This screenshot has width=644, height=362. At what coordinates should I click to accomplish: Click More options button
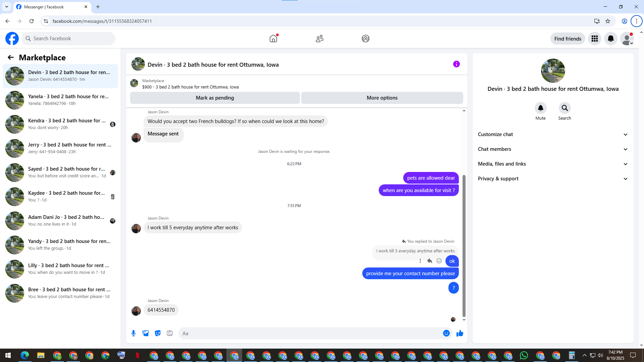coord(382,98)
